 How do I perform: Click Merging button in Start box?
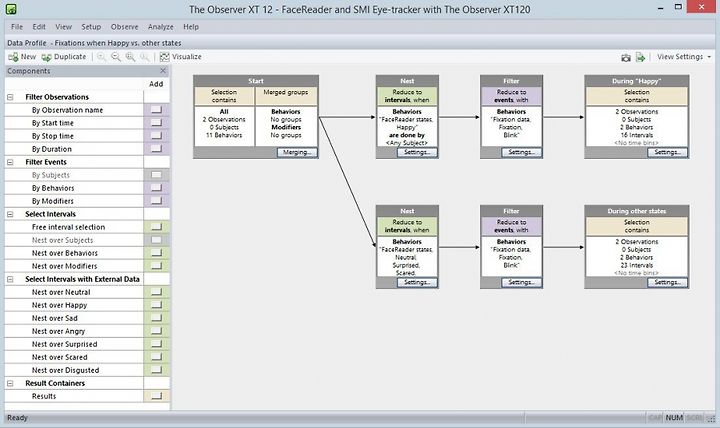coord(297,152)
